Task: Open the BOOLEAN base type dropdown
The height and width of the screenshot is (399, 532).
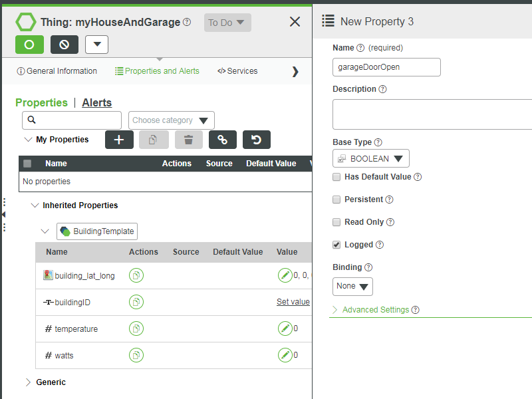Action: pyautogui.click(x=371, y=158)
